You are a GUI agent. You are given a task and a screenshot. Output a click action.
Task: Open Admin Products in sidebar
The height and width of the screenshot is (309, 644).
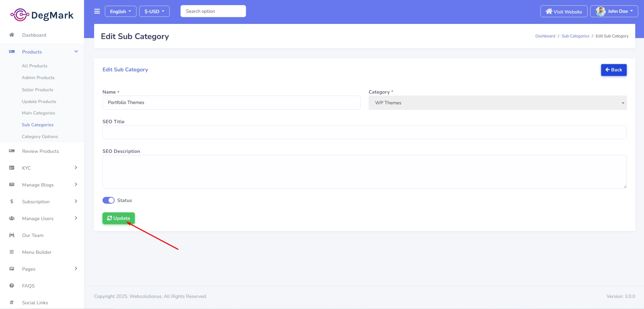click(x=38, y=78)
